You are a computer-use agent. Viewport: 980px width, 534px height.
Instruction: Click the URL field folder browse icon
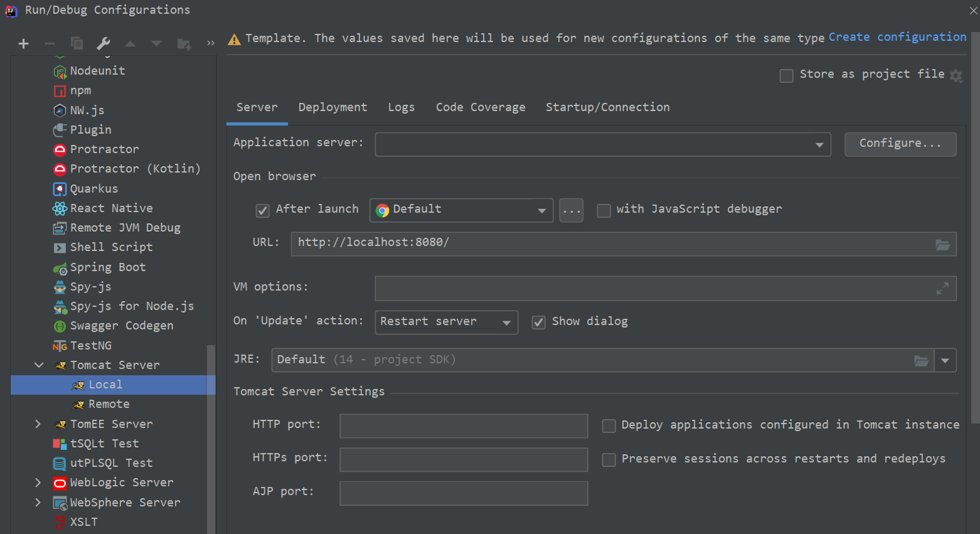click(942, 245)
